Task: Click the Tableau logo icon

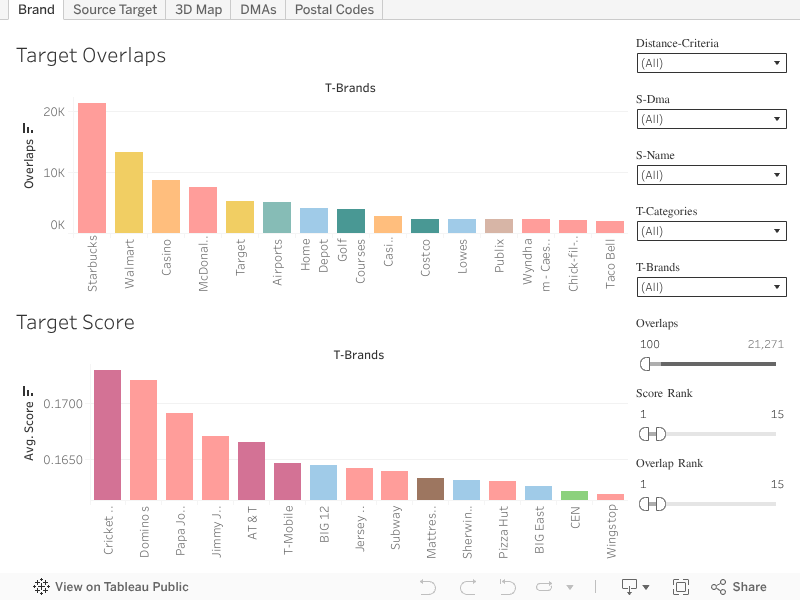Action: [42, 587]
